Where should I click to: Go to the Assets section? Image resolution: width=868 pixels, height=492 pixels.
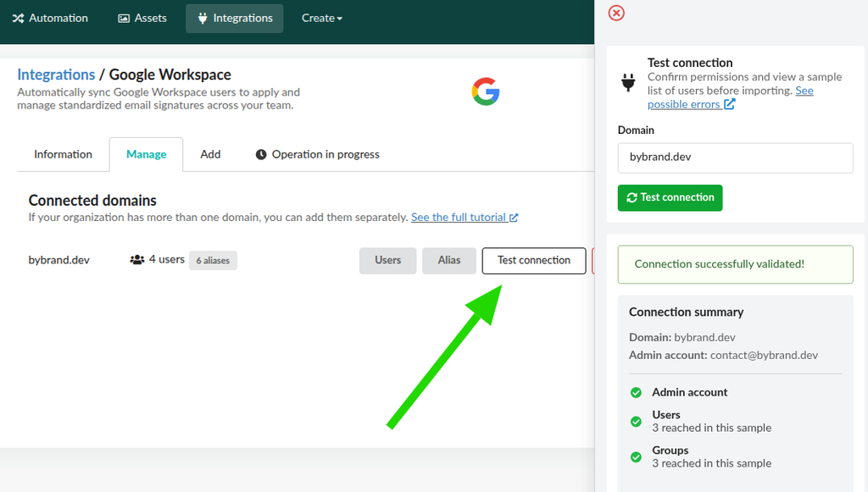pyautogui.click(x=142, y=19)
